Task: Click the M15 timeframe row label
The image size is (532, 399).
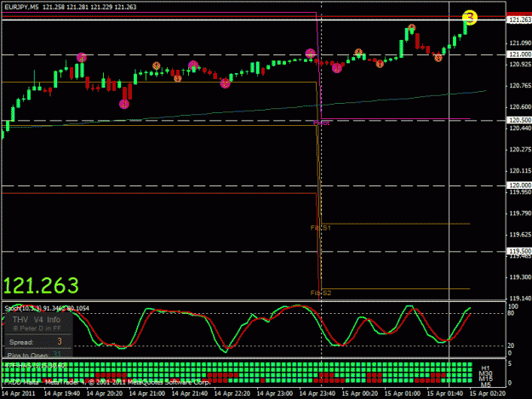Action: 485,379
